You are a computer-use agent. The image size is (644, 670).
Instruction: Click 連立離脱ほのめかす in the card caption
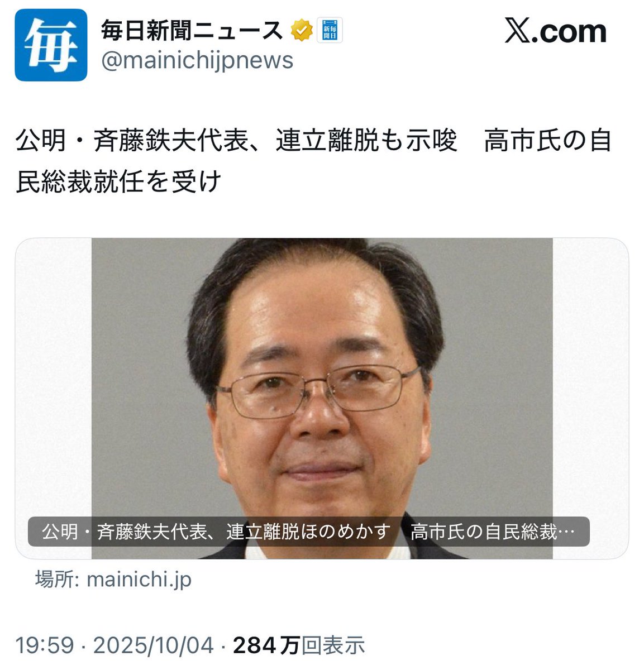point(308,532)
